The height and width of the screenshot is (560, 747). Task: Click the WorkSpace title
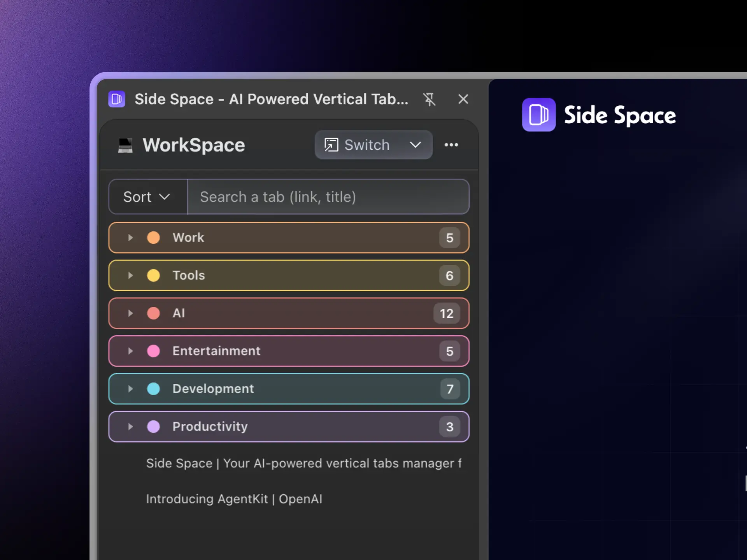(194, 145)
